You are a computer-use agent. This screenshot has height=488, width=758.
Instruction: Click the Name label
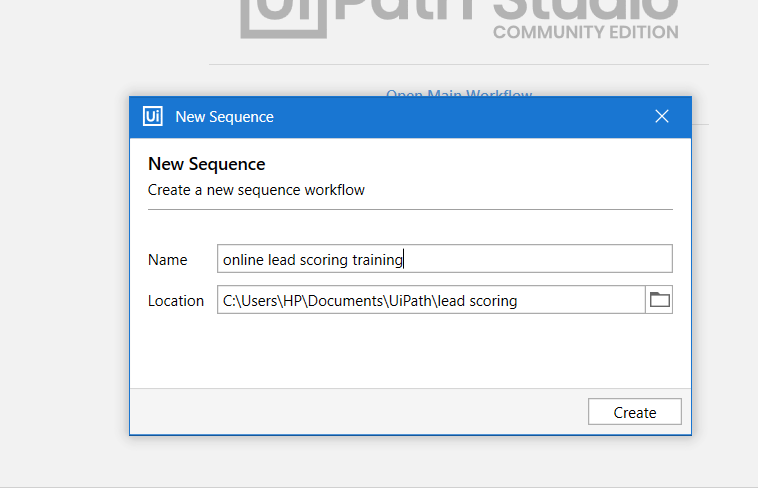(167, 260)
